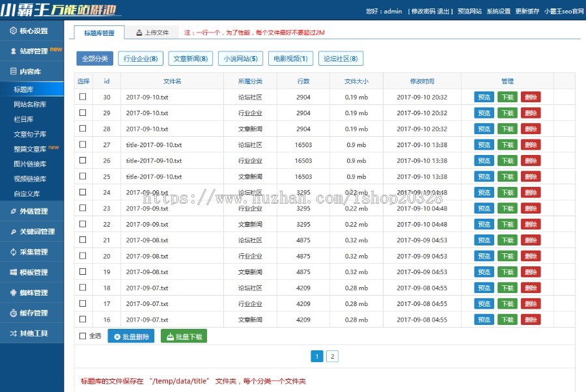Filter by 全部分类 category

click(x=95, y=59)
